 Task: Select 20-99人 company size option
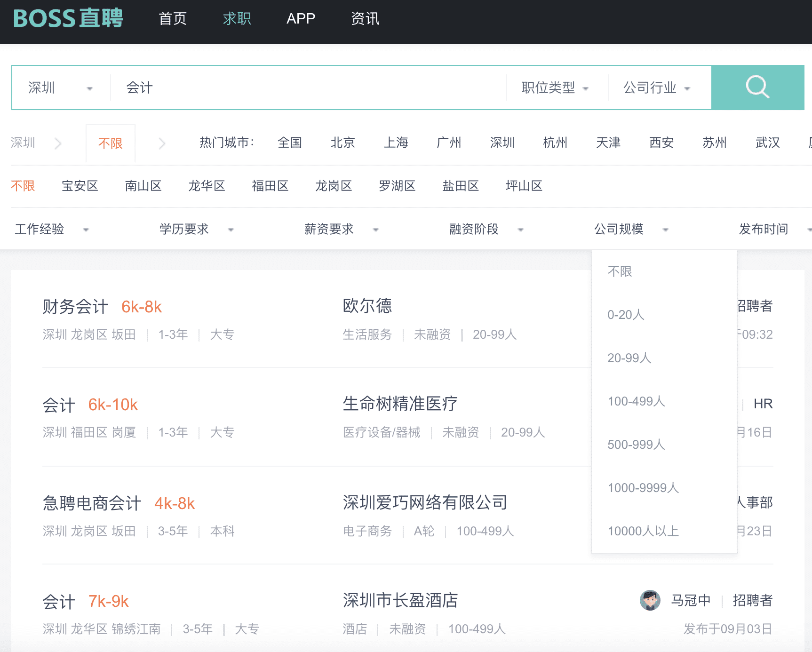(664, 358)
